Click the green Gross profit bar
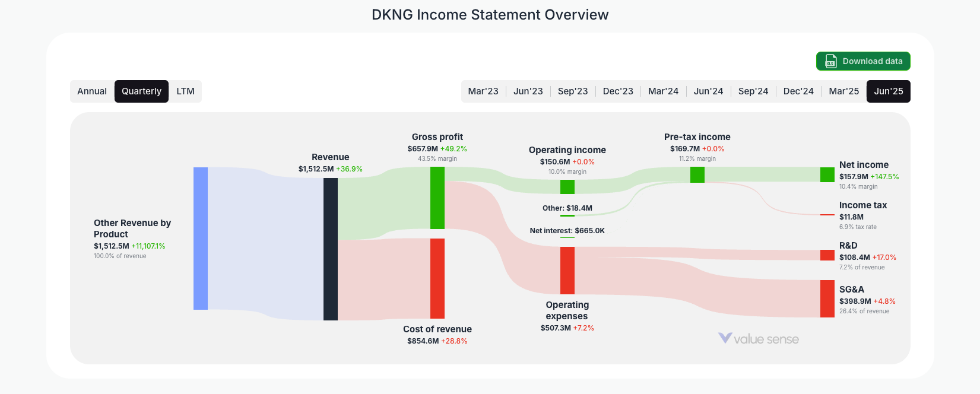980x394 pixels. tap(437, 198)
